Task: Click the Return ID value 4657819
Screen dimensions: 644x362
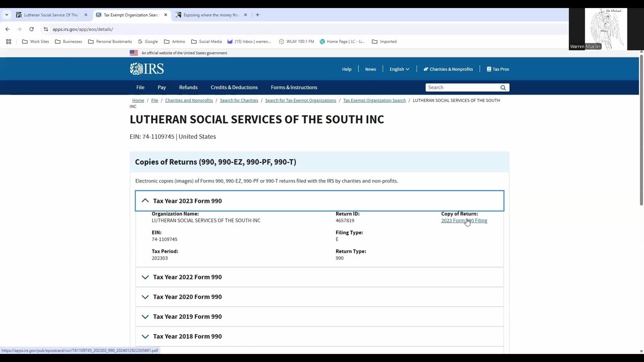Action: pyautogui.click(x=345, y=221)
